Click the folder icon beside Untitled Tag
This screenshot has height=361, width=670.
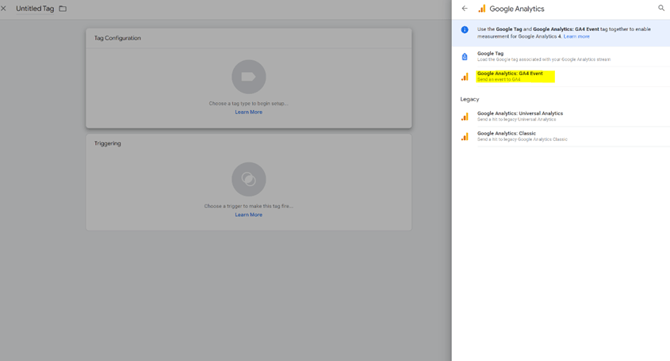click(63, 9)
